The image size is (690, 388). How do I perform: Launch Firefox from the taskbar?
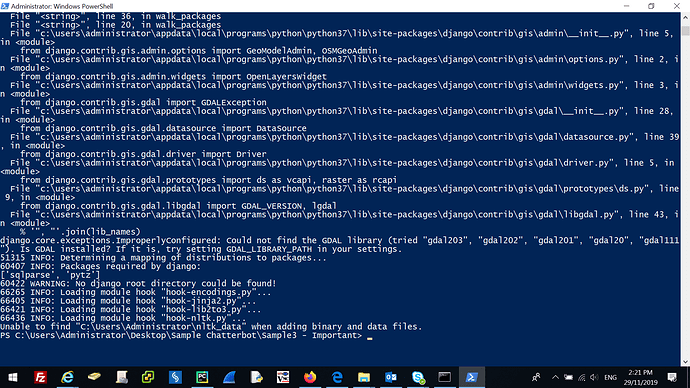click(310, 377)
